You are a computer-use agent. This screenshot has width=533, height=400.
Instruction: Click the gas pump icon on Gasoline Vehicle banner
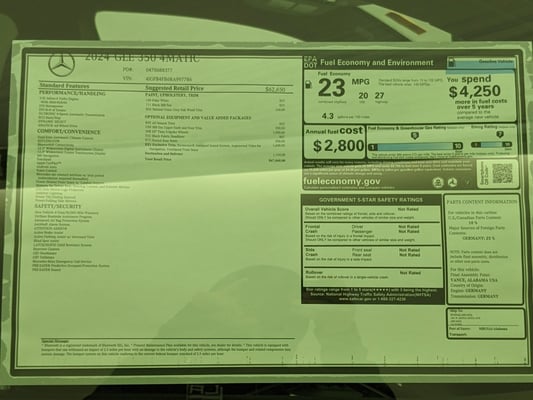pos(452,62)
